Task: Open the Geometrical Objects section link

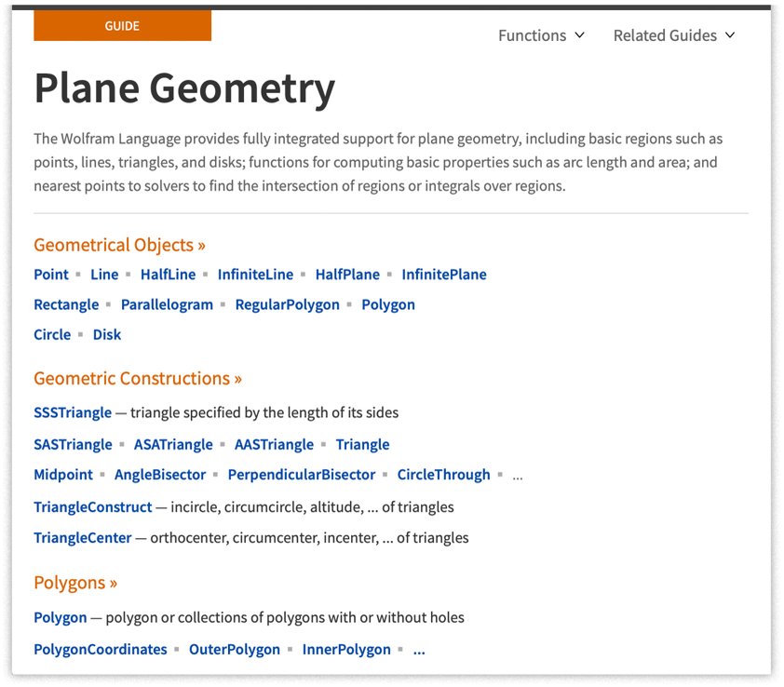Action: point(119,245)
